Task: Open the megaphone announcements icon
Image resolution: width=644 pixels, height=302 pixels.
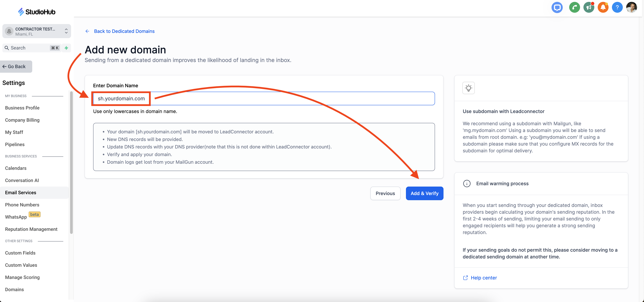Action: coord(589,7)
